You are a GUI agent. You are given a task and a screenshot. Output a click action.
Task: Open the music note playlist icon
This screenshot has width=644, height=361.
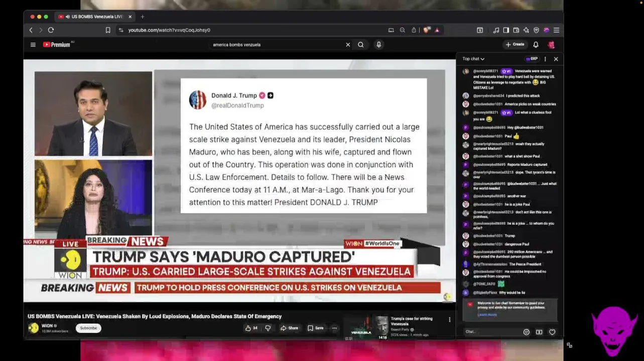click(x=496, y=30)
